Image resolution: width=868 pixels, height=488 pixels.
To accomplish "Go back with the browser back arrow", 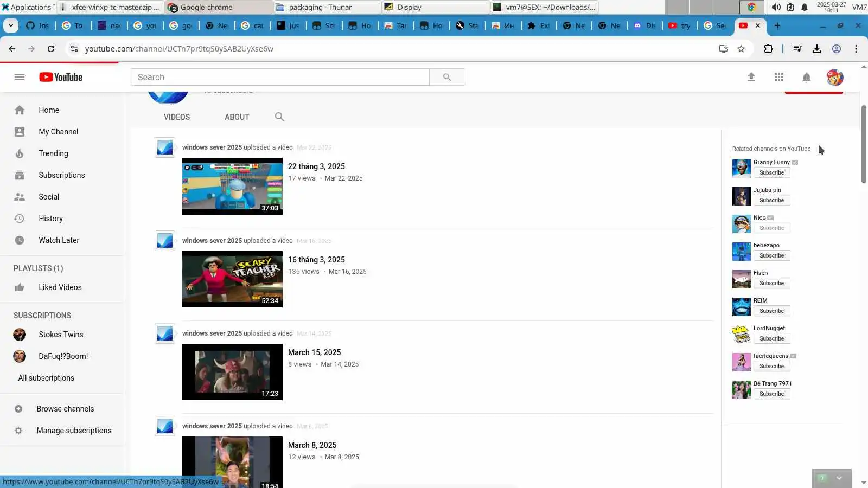I will coord(12,49).
